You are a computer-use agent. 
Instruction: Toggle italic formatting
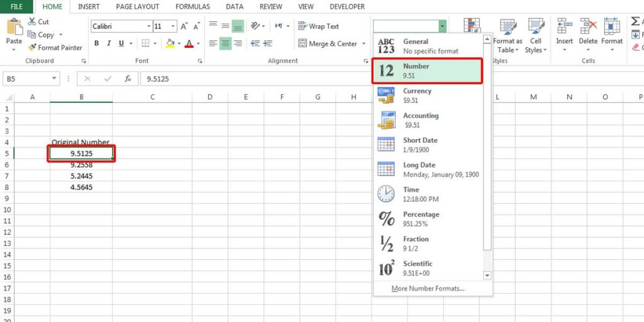point(109,43)
